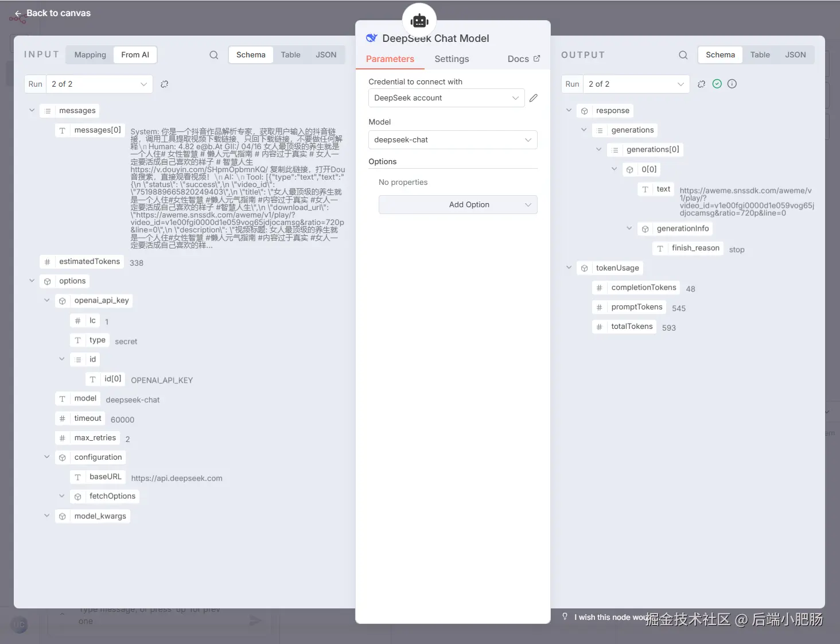Switch input view to JSON
The image size is (840, 644).
coord(326,55)
